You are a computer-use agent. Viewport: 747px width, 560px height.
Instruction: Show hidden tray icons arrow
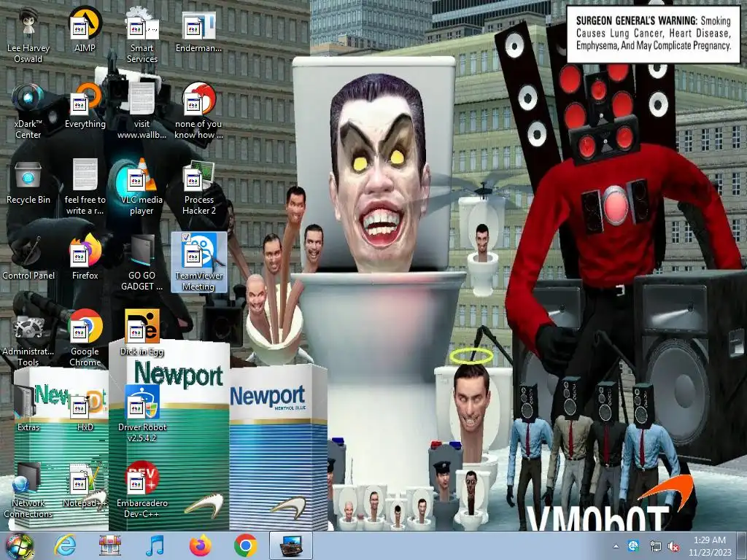616,546
